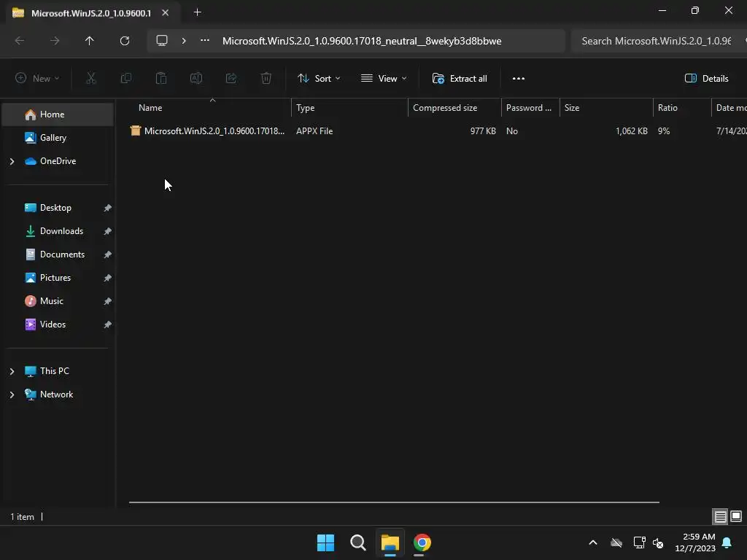Screen dimensions: 747x560
Task: Click the Extract all button
Action: [x=460, y=79]
